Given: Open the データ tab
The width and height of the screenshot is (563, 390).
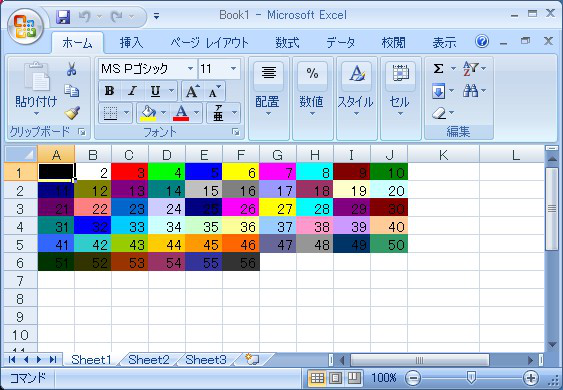Looking at the screenshot, I should pyautogui.click(x=340, y=43).
